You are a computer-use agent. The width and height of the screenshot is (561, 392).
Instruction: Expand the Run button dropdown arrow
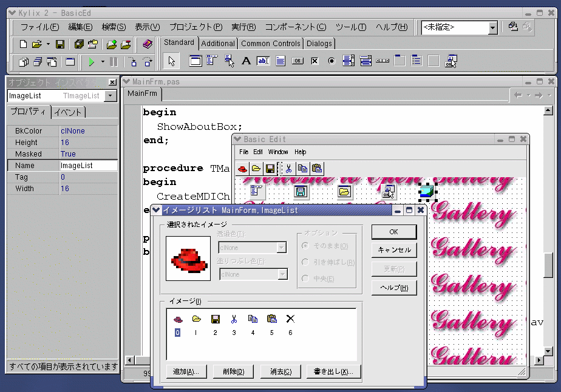click(103, 62)
